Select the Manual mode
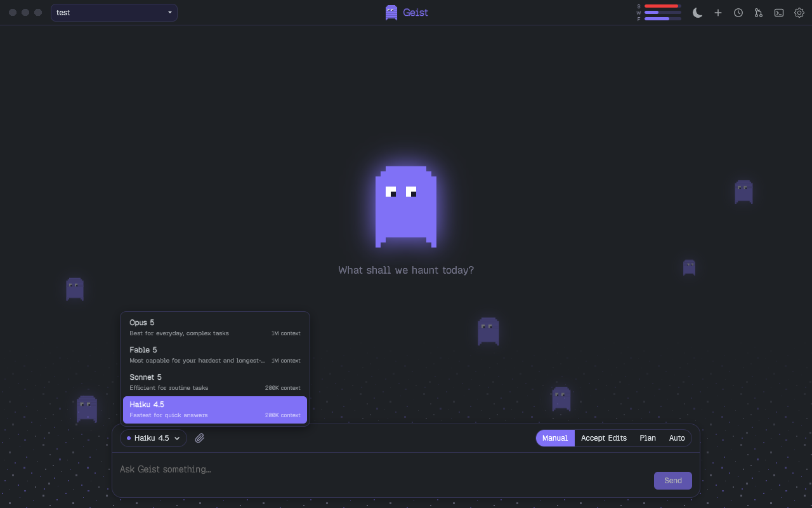The height and width of the screenshot is (508, 812). coord(555,438)
